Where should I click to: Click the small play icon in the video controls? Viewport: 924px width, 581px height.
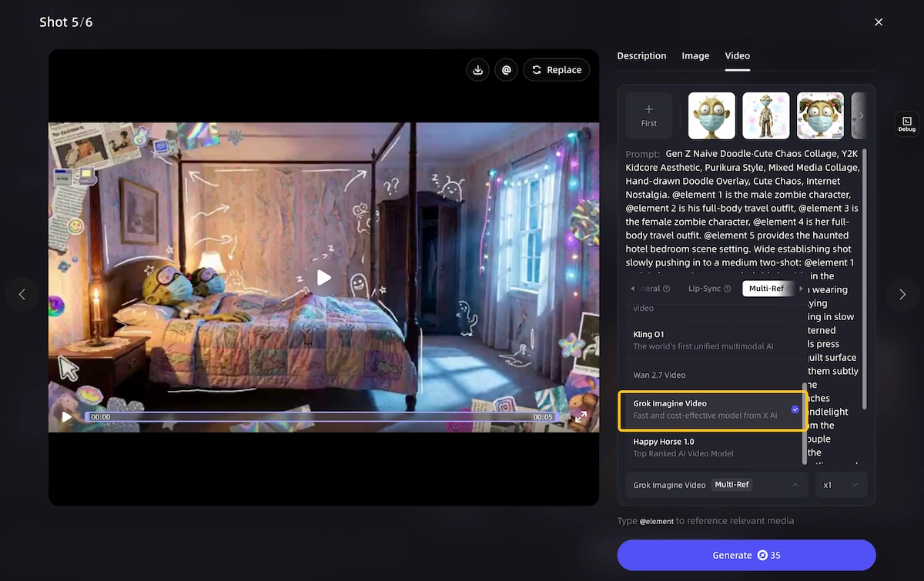click(x=67, y=416)
